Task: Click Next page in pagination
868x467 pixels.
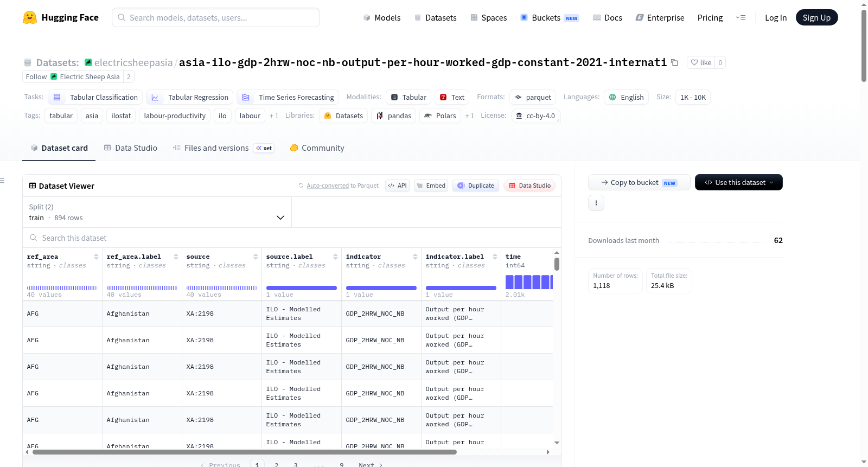Action: point(371,465)
